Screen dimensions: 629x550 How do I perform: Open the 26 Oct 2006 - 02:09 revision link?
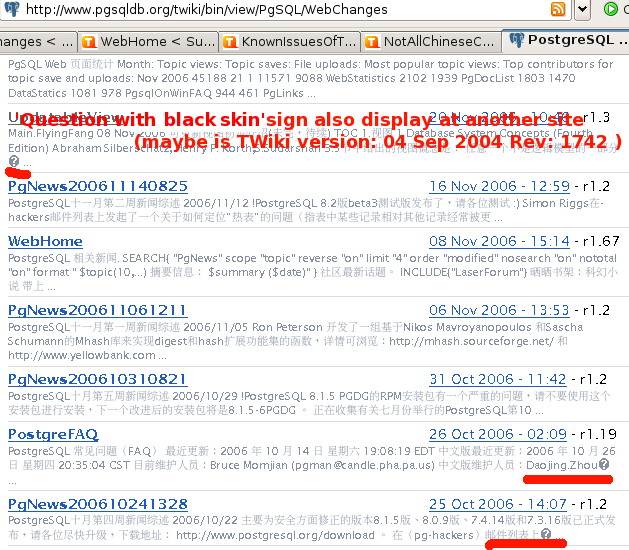click(x=497, y=434)
